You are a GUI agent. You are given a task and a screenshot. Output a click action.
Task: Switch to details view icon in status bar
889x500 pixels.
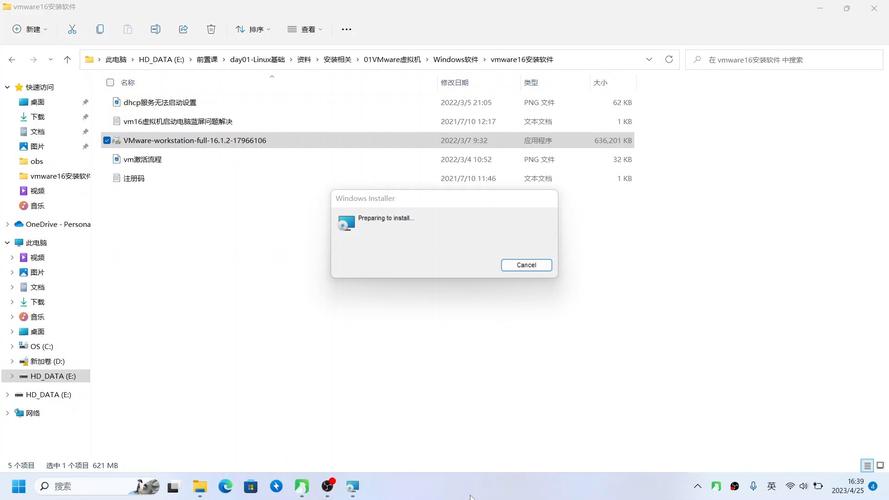click(867, 465)
